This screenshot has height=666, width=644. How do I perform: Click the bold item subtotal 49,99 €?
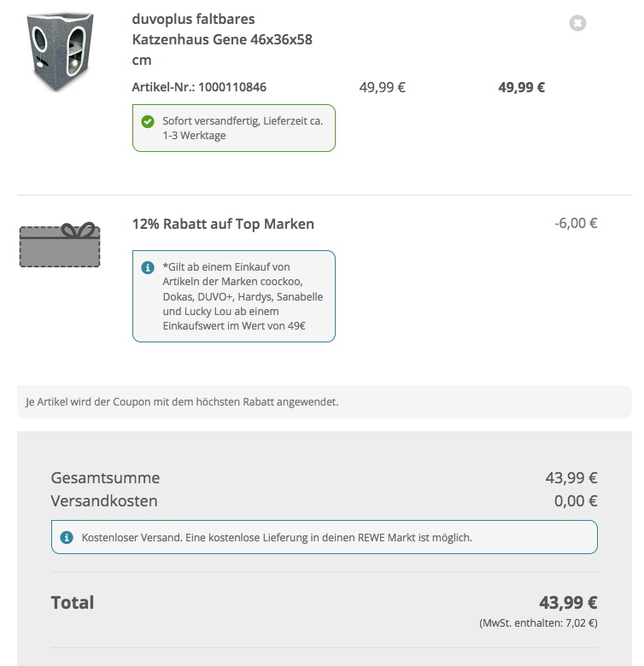coord(521,87)
